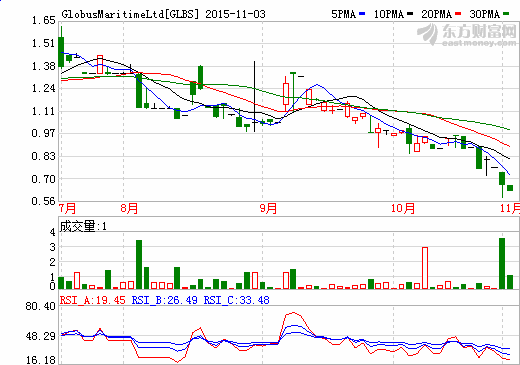Click the 0.97 price axis label
The width and height of the screenshot is (520, 365).
pyautogui.click(x=43, y=134)
